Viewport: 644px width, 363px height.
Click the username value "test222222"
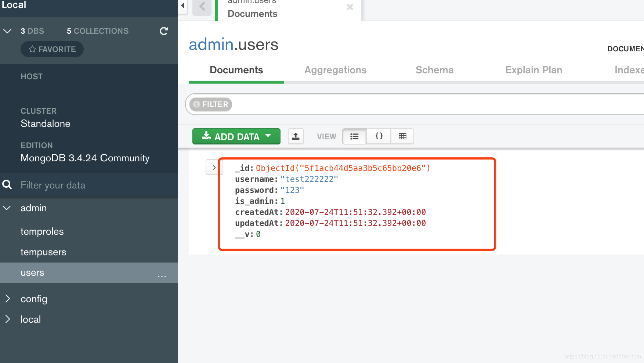[309, 179]
